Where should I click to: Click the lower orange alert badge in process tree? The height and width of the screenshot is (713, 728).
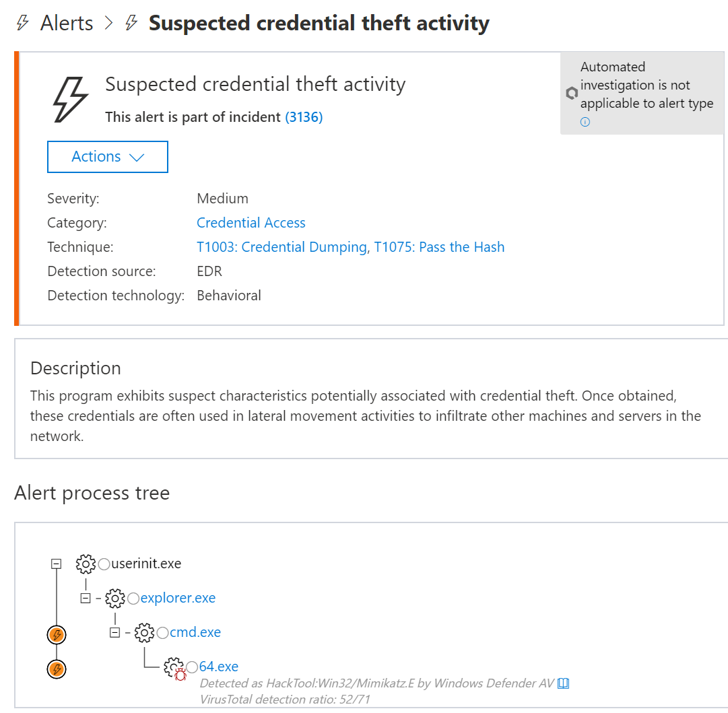(x=57, y=669)
